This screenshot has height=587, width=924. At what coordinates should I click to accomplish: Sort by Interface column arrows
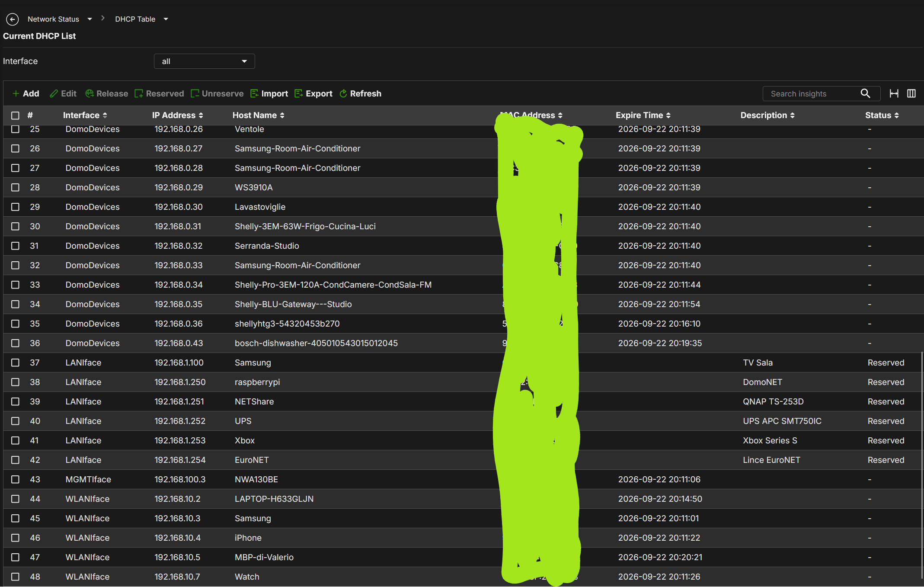point(105,115)
